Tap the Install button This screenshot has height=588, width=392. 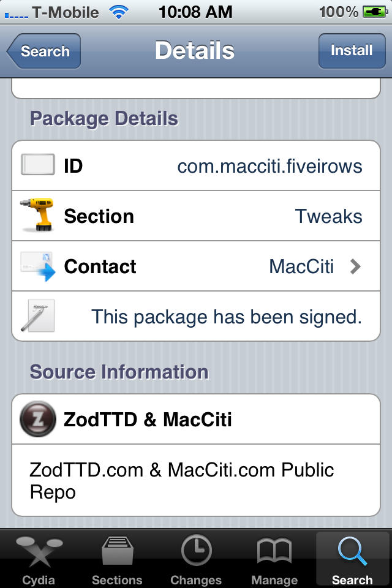352,51
